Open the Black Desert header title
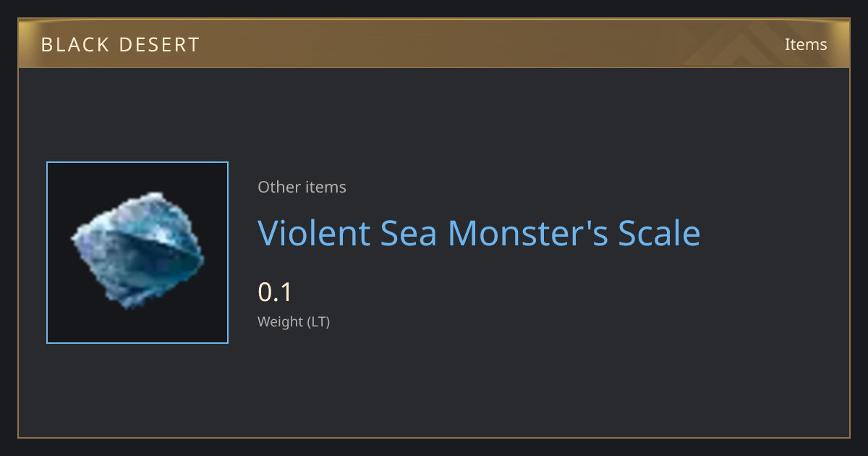The height and width of the screenshot is (456, 868). (120, 45)
